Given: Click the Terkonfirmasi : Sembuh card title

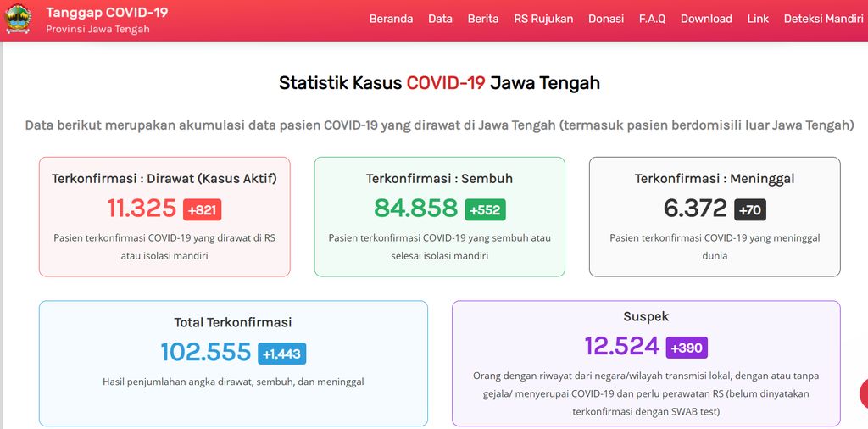Looking at the screenshot, I should click(x=440, y=179).
